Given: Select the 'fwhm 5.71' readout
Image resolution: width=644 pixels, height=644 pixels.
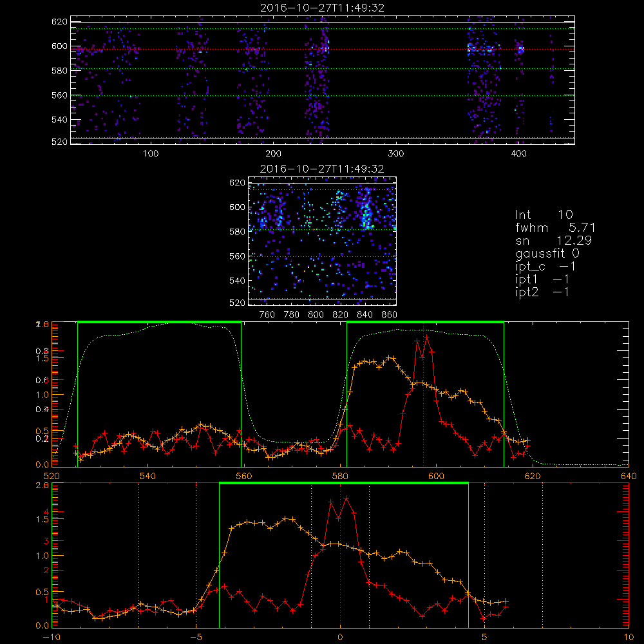Looking at the screenshot, I should tap(555, 227).
